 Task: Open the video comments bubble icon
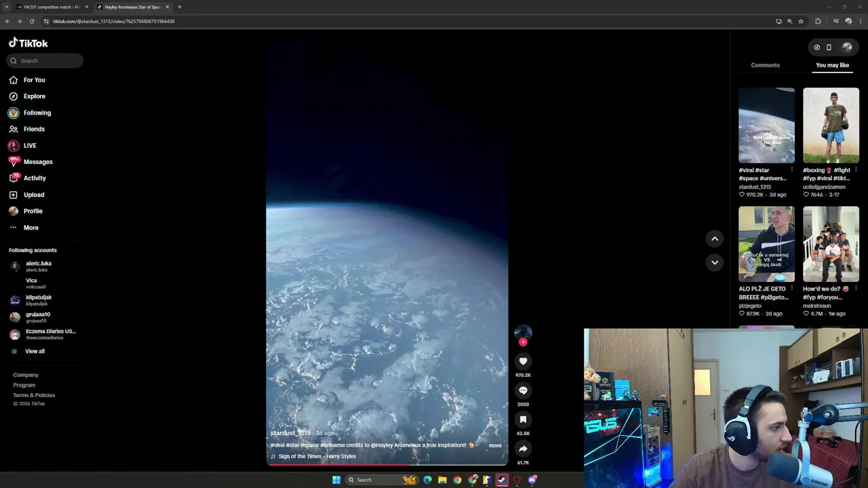523,390
